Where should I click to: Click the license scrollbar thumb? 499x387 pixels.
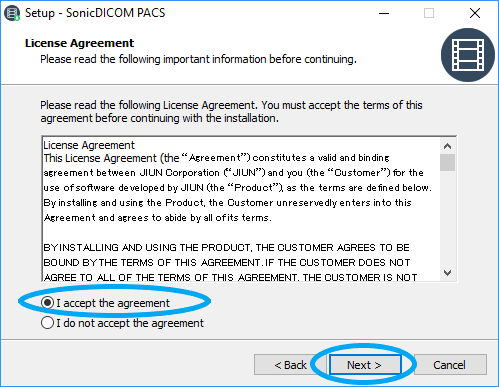coord(447,162)
